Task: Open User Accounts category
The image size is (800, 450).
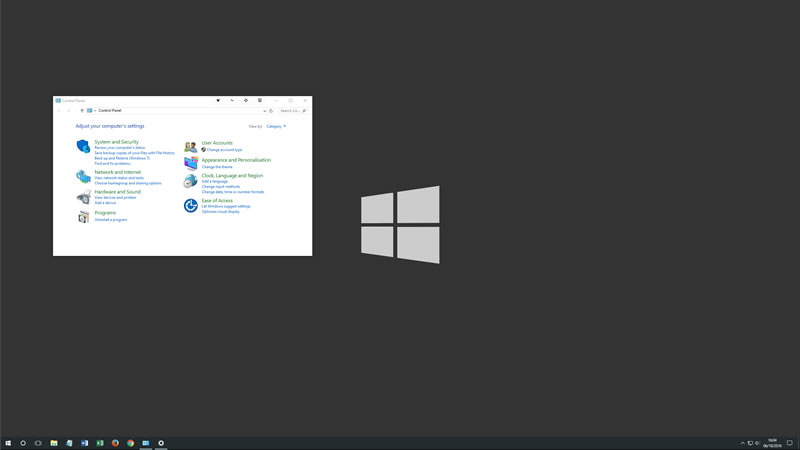Action: [217, 143]
